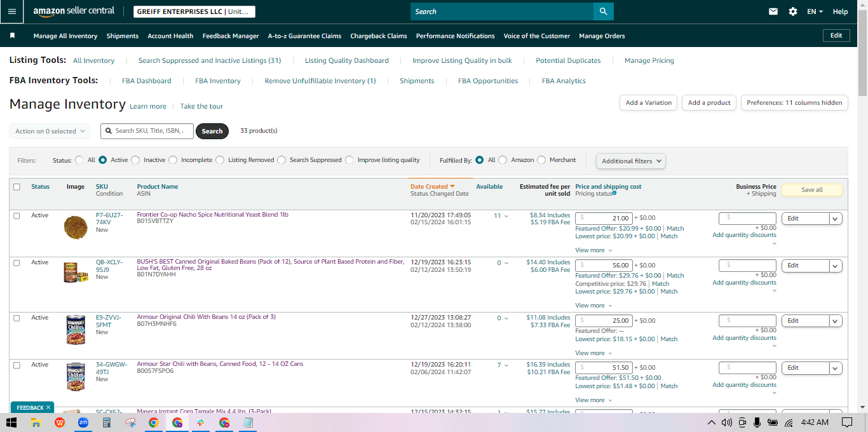Select Search Suppressed radio button
This screenshot has height=432, width=868.
(x=281, y=160)
